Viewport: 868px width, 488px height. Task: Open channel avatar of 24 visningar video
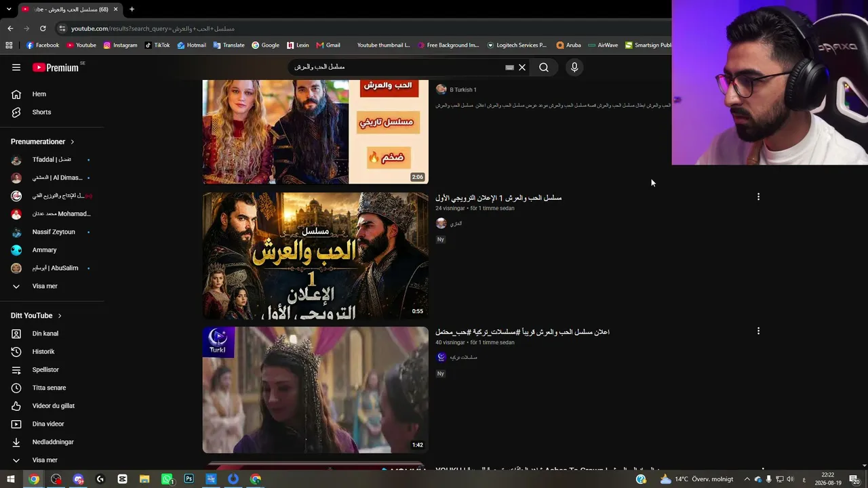click(x=441, y=223)
